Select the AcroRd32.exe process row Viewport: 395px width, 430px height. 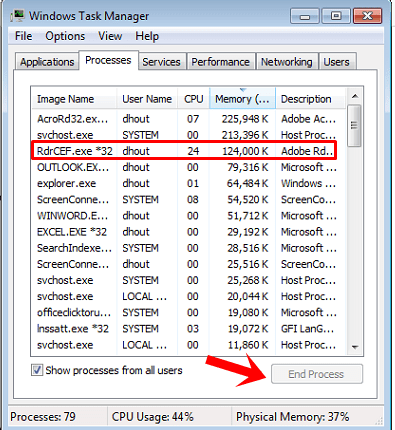tap(188, 119)
